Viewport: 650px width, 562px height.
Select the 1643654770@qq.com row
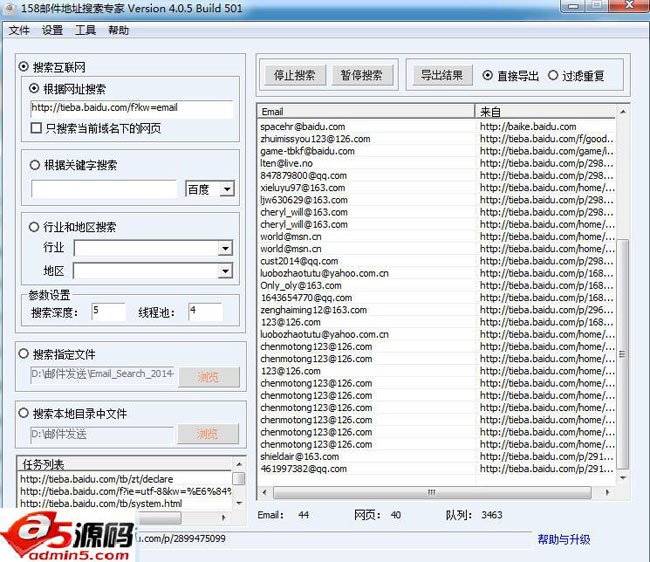click(x=436, y=298)
